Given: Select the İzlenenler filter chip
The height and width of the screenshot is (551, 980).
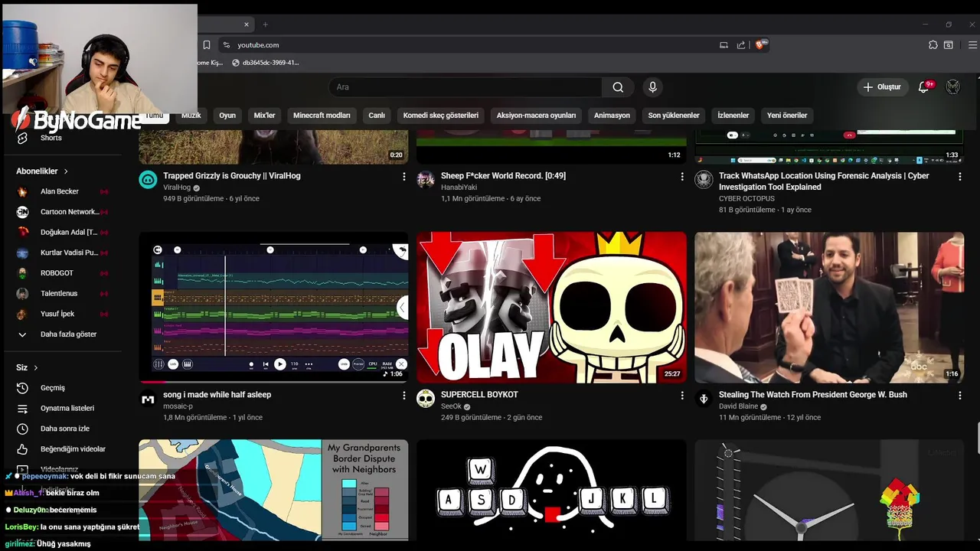Looking at the screenshot, I should coord(733,116).
